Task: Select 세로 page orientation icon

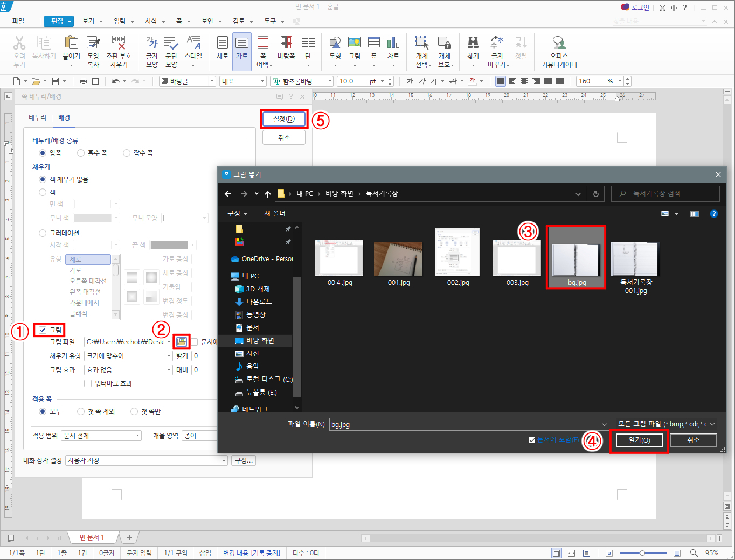Action: coord(222,43)
